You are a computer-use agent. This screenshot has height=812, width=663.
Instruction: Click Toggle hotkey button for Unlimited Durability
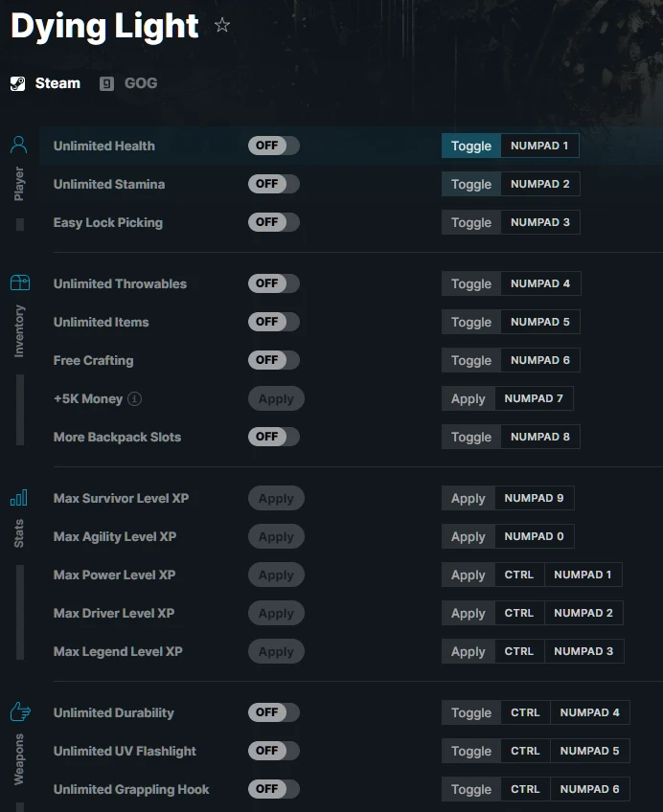[x=470, y=712]
